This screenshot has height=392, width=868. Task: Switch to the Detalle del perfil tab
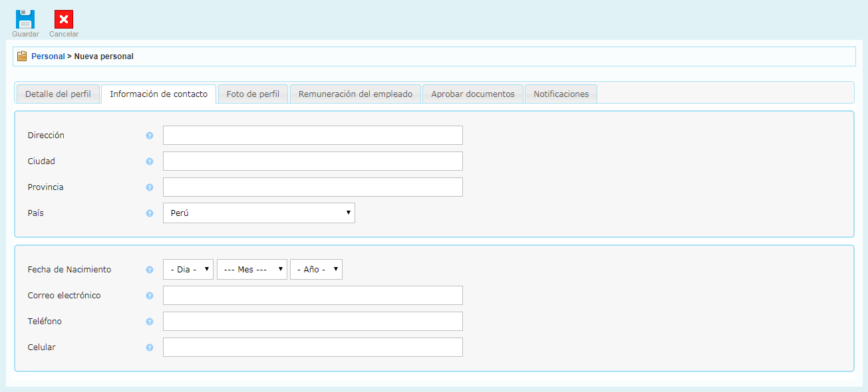pos(57,94)
